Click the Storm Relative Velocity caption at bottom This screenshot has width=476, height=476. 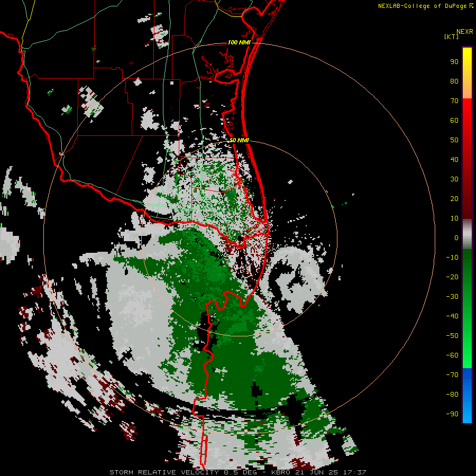tap(238, 472)
